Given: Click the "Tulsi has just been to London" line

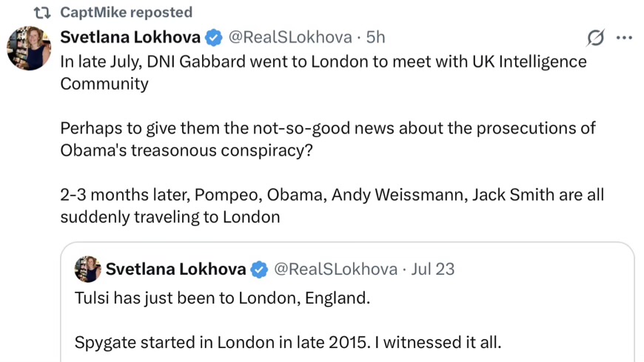Looking at the screenshot, I should pos(221,299).
